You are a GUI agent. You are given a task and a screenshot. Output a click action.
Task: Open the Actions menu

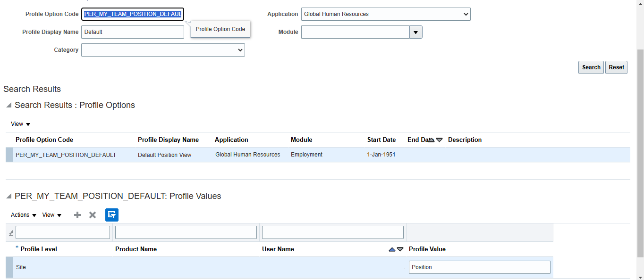(23, 214)
